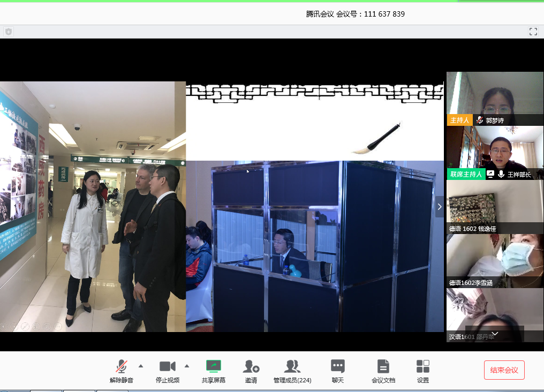Click the 解除静音 microphone icon to unmute
The width and height of the screenshot is (544, 392).
(x=122, y=367)
